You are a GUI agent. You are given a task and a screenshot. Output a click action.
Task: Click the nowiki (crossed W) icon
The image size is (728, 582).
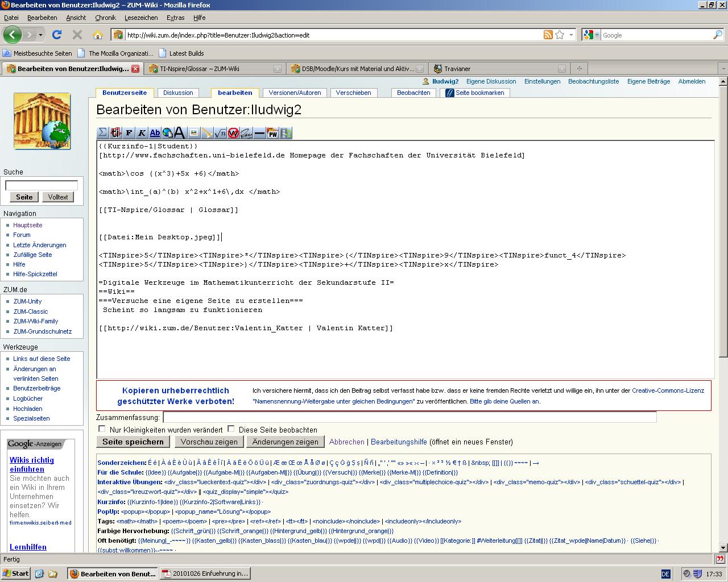(233, 133)
